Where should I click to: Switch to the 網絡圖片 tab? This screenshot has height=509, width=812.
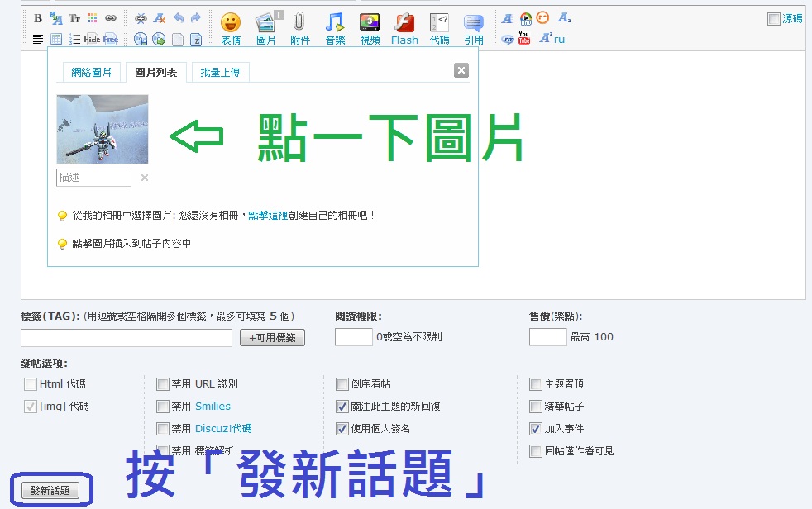(x=92, y=73)
